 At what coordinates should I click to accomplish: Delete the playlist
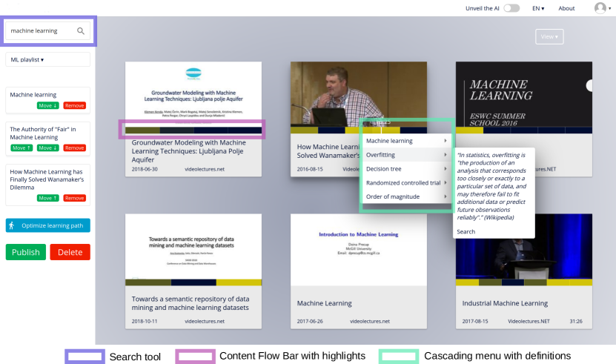70,252
